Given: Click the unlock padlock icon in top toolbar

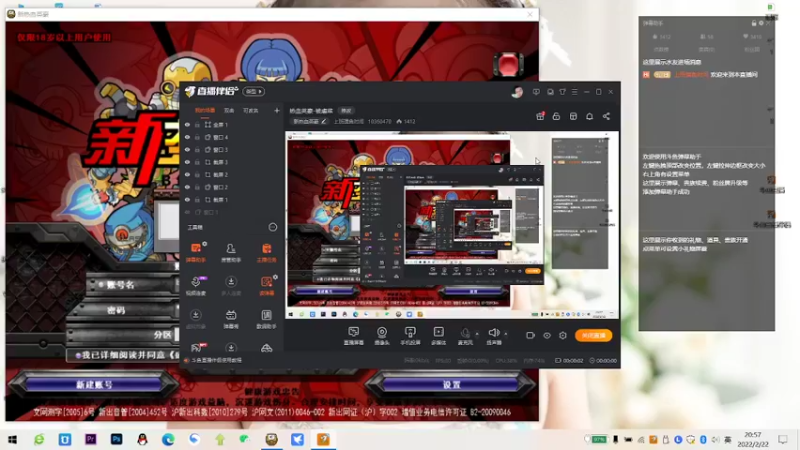Looking at the screenshot, I should [x=556, y=116].
